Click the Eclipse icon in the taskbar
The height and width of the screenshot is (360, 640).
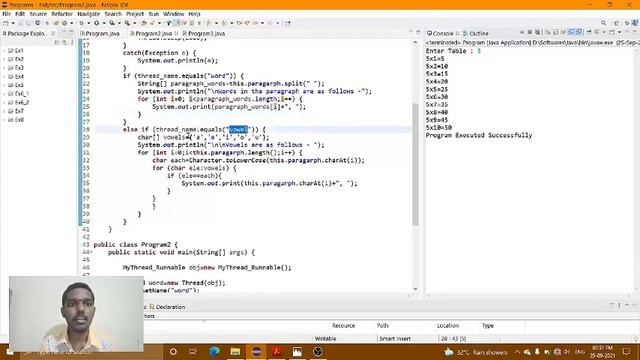pyautogui.click(x=256, y=351)
